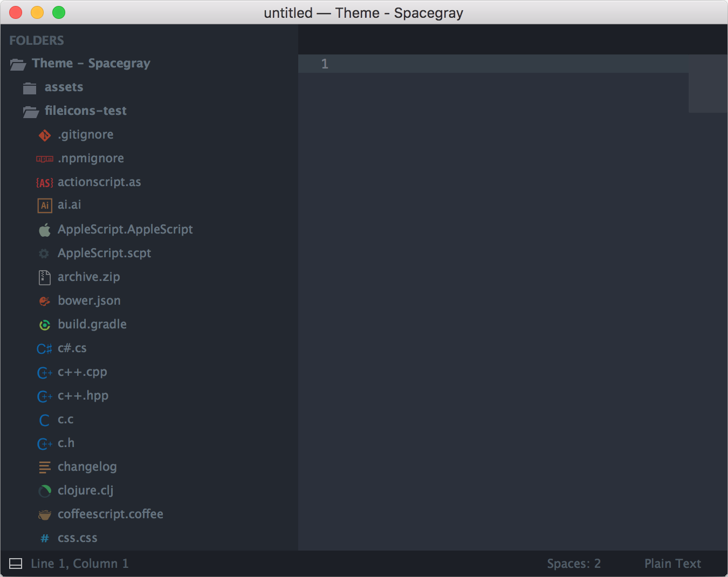
Task: Click line number 1 in the gutter
Action: (325, 64)
